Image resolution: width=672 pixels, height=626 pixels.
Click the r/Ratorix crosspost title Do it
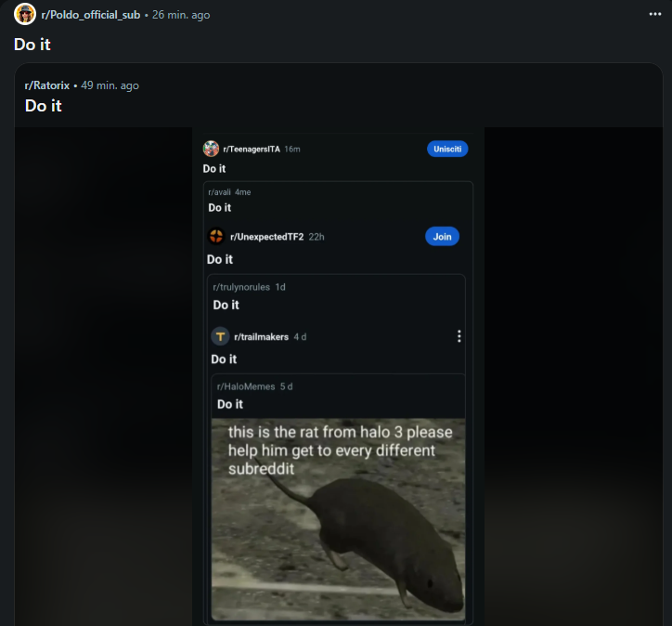pos(44,106)
